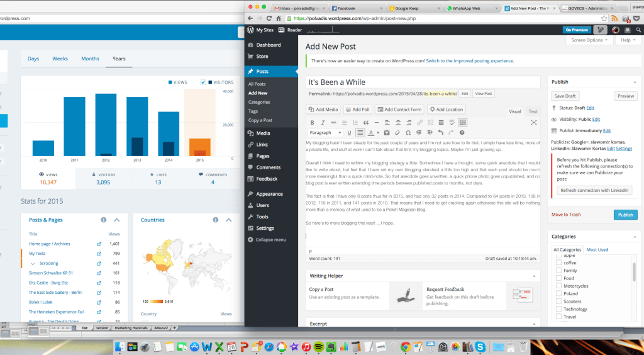
Task: Click the text color A swatch
Action: point(371,133)
